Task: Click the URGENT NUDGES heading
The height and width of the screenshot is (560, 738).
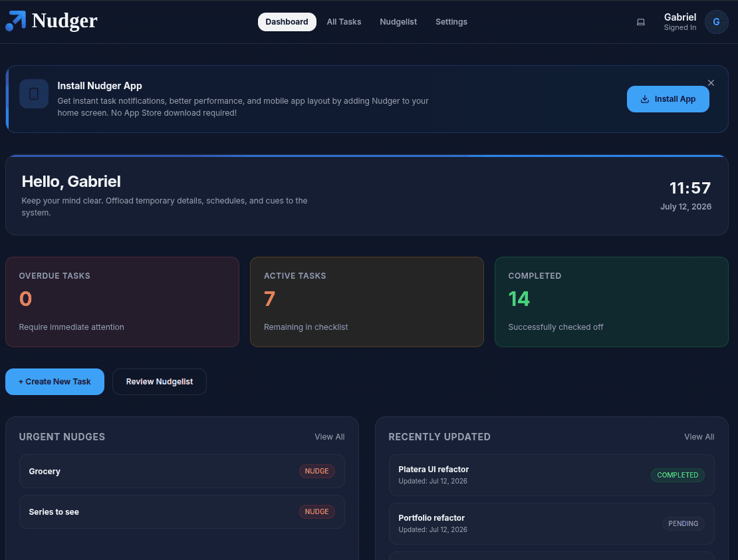Action: click(x=62, y=436)
